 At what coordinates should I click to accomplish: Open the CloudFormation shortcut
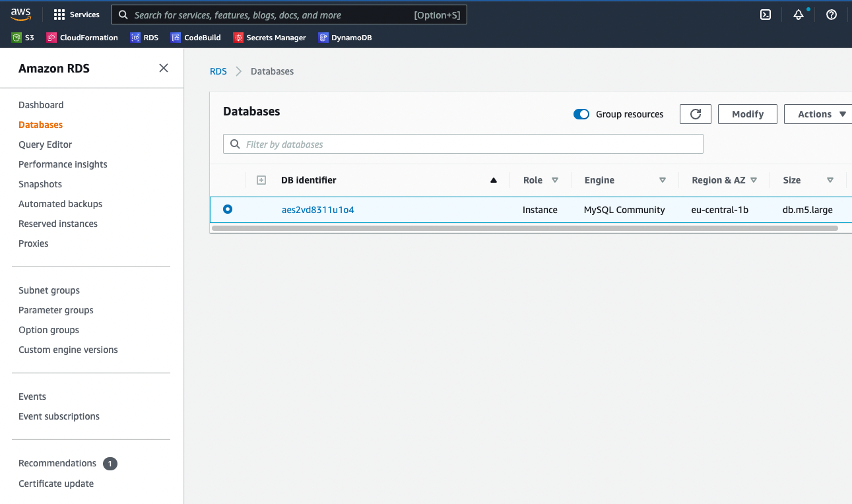click(82, 38)
